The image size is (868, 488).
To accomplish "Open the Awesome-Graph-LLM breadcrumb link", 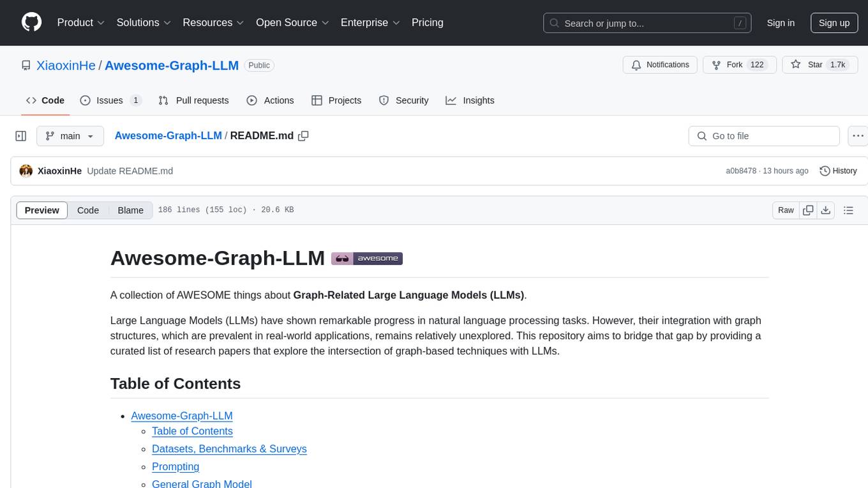I will click(168, 135).
